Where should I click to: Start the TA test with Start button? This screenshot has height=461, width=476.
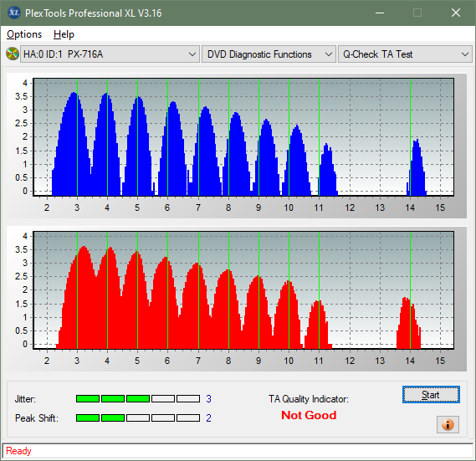click(x=431, y=395)
